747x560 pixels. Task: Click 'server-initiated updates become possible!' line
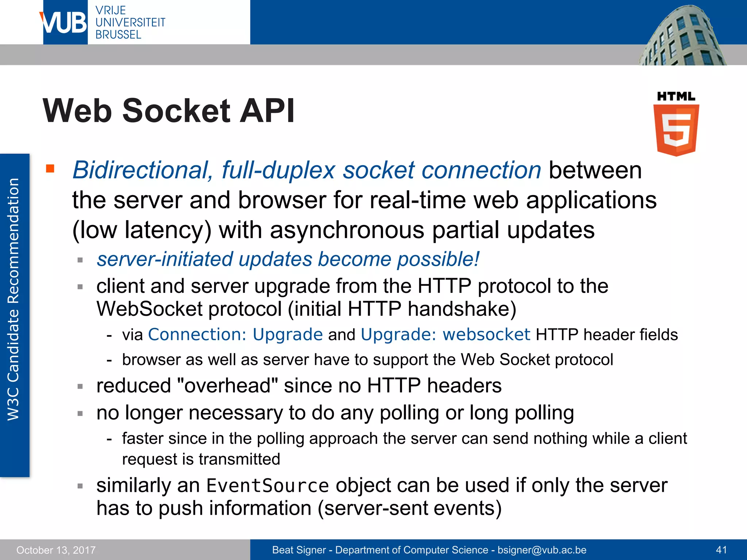click(x=288, y=259)
